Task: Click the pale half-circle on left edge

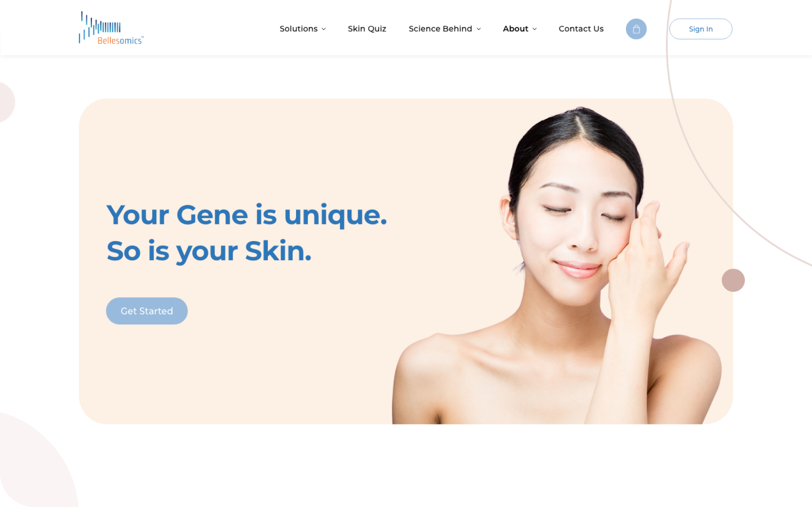Action: click(x=6, y=102)
